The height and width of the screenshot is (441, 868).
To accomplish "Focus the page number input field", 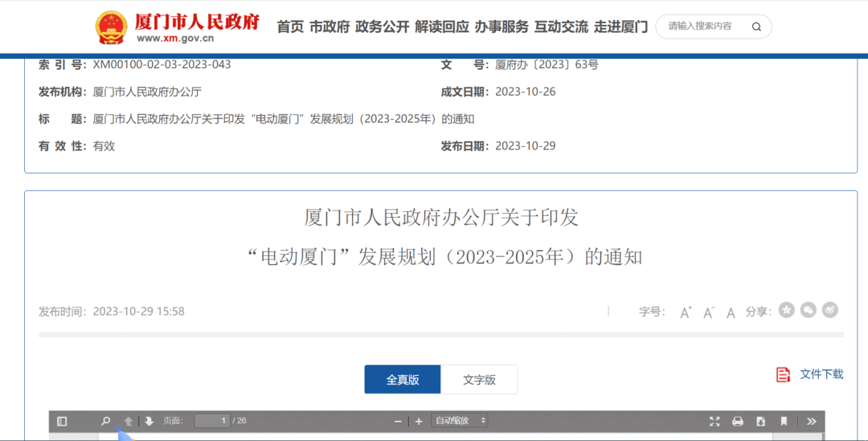I will (x=212, y=421).
